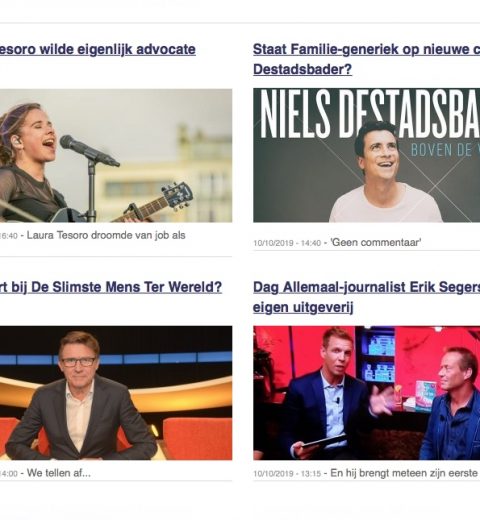Click the "BOVEN DE" subtitle in the banner
Viewport: 480px width, 520px height.
click(x=436, y=150)
